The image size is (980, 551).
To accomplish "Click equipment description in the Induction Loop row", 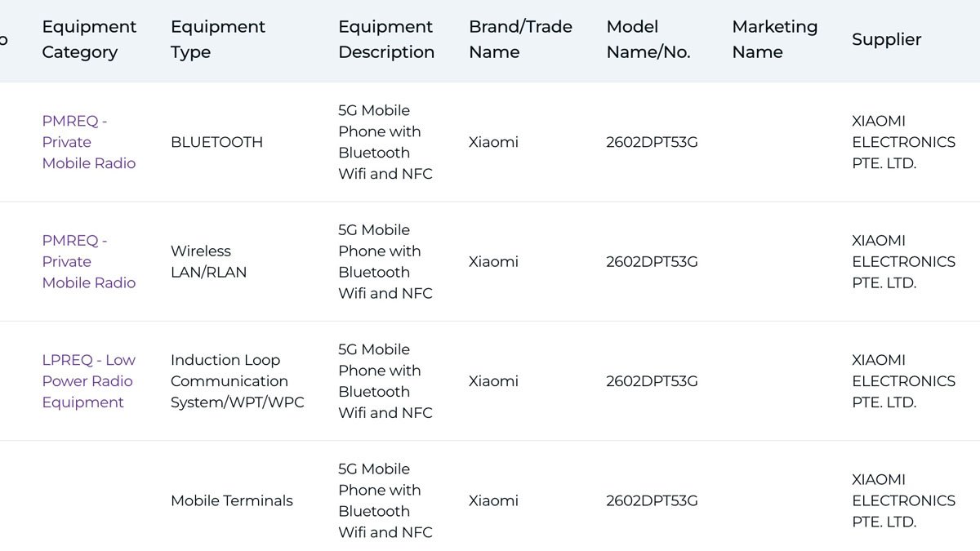I will click(385, 381).
